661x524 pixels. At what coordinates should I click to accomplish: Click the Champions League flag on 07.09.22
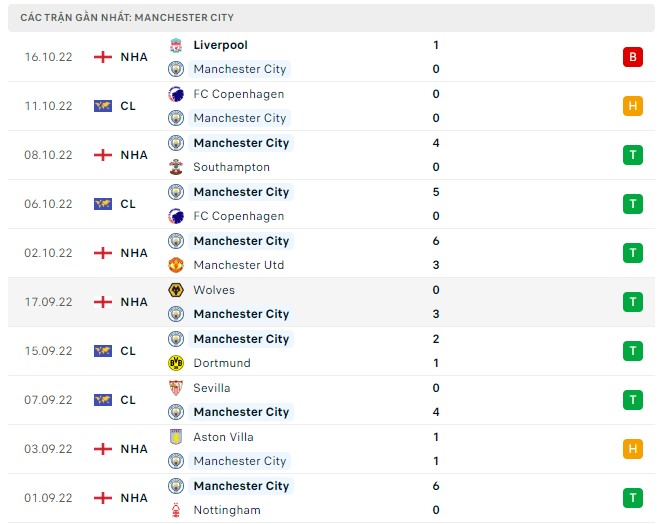click(102, 400)
